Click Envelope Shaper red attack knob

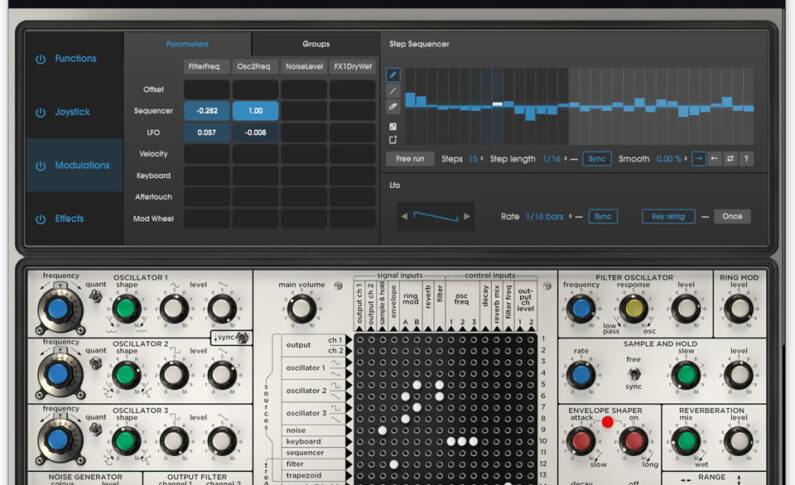click(x=581, y=441)
